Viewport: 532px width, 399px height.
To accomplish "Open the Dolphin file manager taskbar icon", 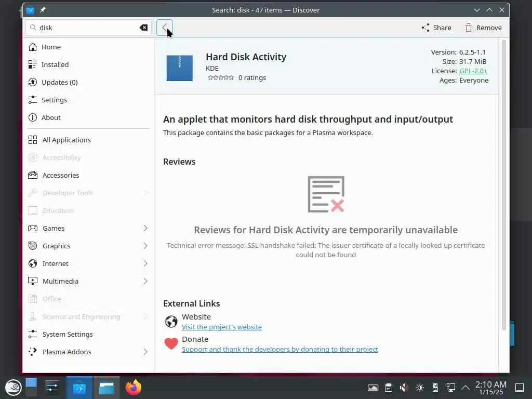I will coord(107,388).
